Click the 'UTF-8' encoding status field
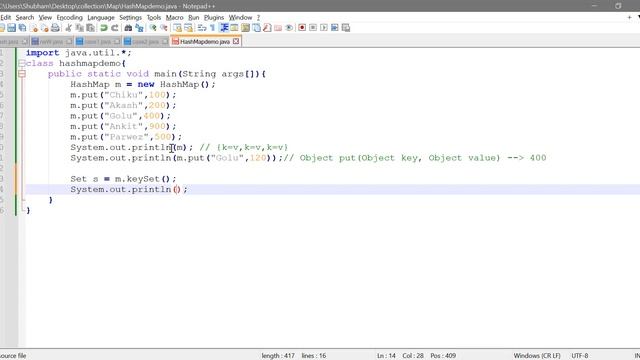The width and height of the screenshot is (640, 360). tap(580, 356)
